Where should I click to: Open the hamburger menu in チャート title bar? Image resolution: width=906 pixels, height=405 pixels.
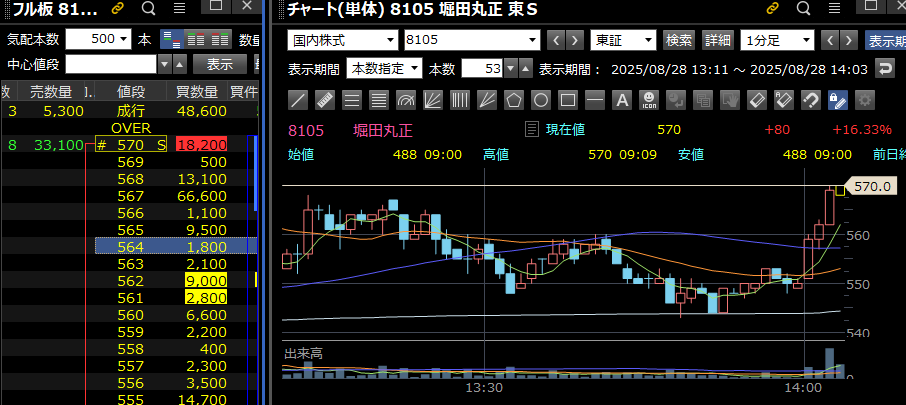835,9
